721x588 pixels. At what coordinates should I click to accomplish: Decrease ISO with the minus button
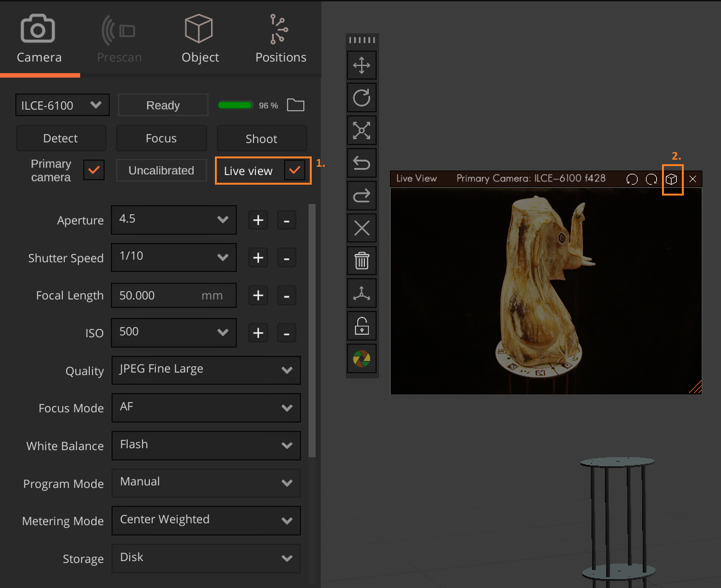287,333
